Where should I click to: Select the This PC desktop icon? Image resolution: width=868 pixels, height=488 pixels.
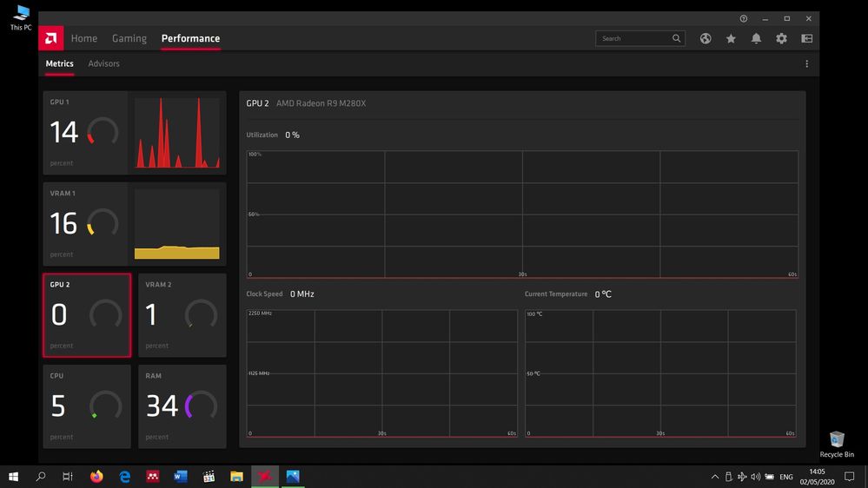tap(21, 17)
